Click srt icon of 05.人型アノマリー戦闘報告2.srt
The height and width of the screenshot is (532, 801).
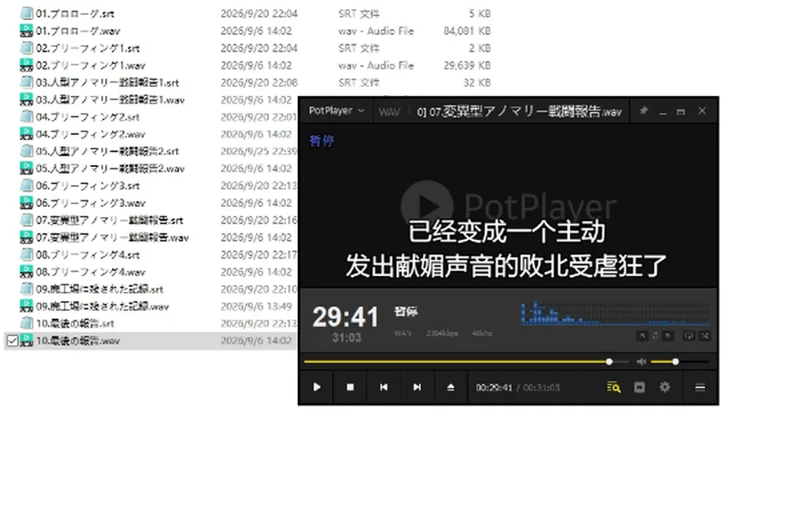26,151
